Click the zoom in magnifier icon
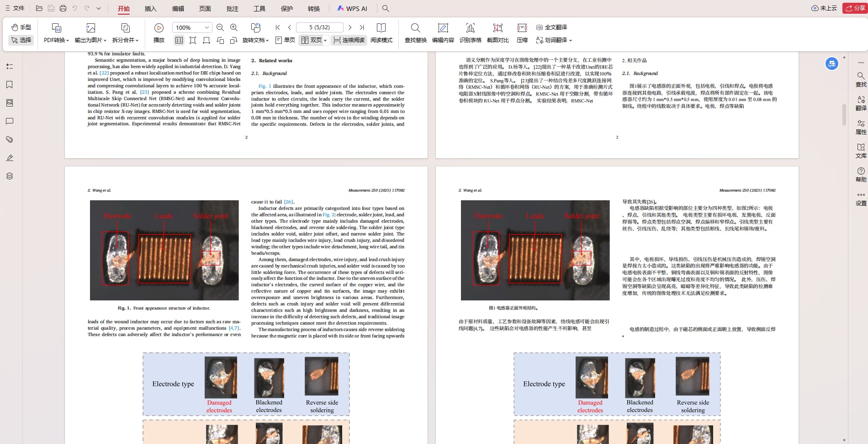This screenshot has width=868, height=444. [x=234, y=27]
